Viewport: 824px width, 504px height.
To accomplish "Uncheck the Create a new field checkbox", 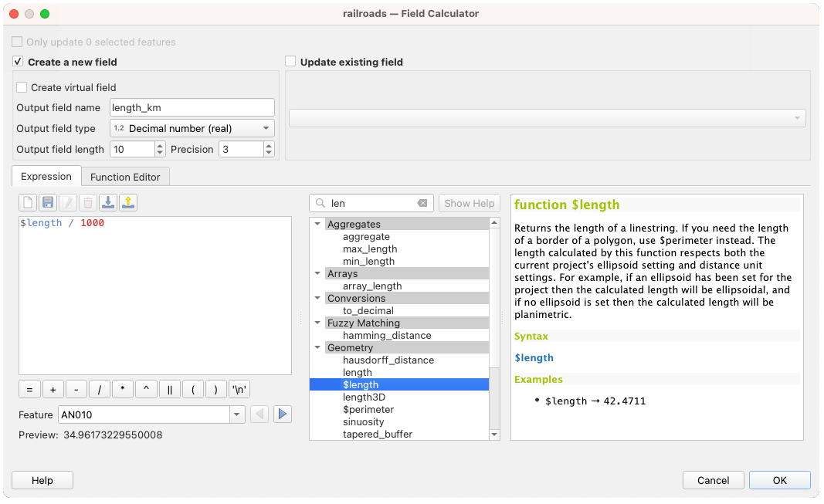I will pos(17,62).
